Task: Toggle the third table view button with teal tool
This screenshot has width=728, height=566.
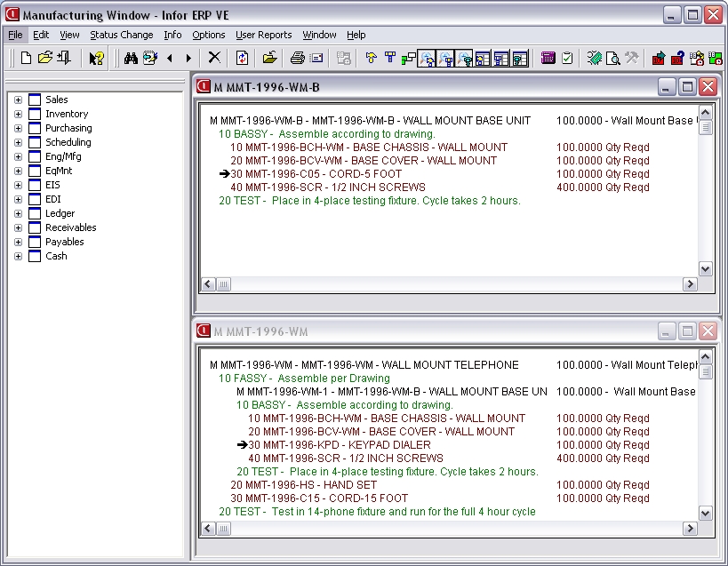Action: [519, 59]
